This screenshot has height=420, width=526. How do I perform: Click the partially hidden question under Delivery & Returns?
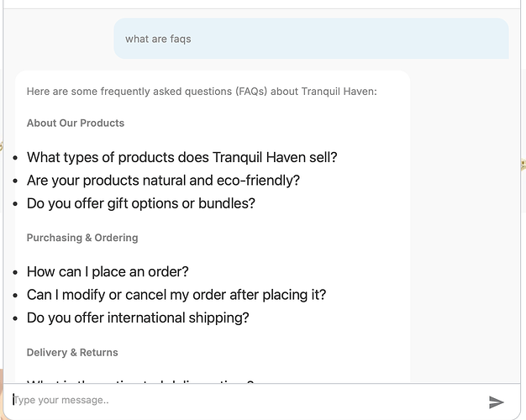(140, 381)
